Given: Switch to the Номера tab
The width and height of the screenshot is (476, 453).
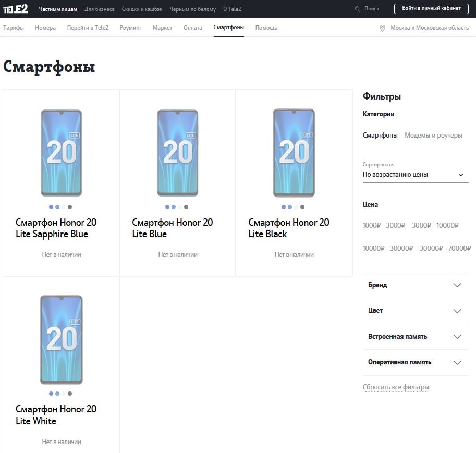Looking at the screenshot, I should point(45,28).
